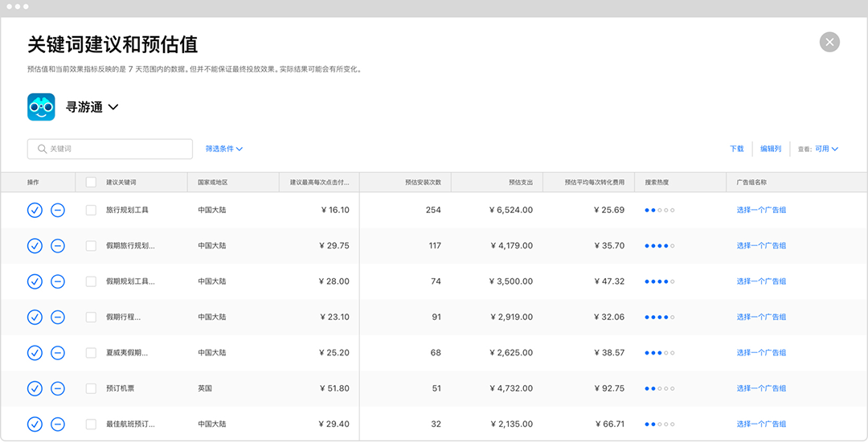Click the 广告组名称 column header
This screenshot has width=868, height=447.
[751, 182]
